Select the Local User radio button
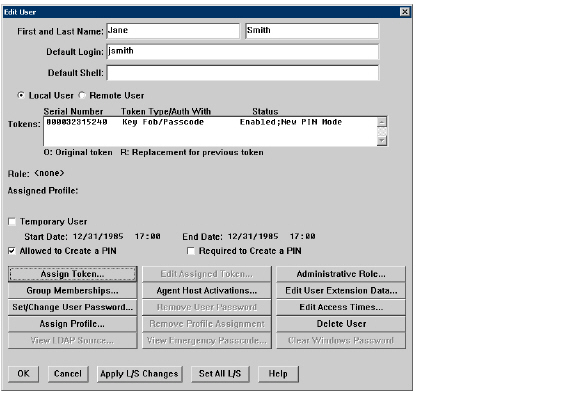Screen dimensions: 576x398 [x=21, y=96]
